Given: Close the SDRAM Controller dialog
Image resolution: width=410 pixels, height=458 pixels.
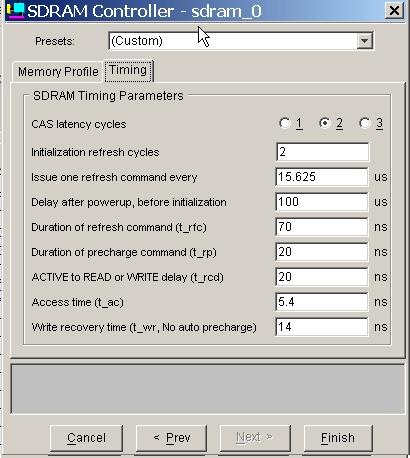Looking at the screenshot, I should coord(394,10).
